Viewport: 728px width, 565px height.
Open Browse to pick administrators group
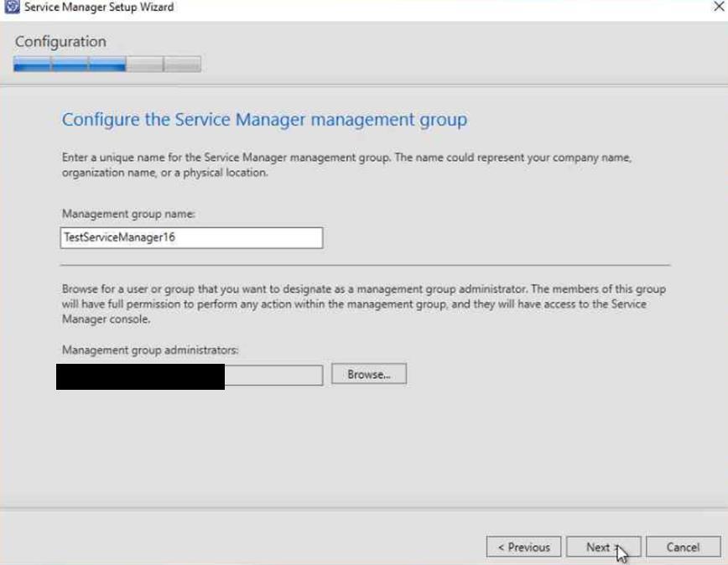click(369, 374)
